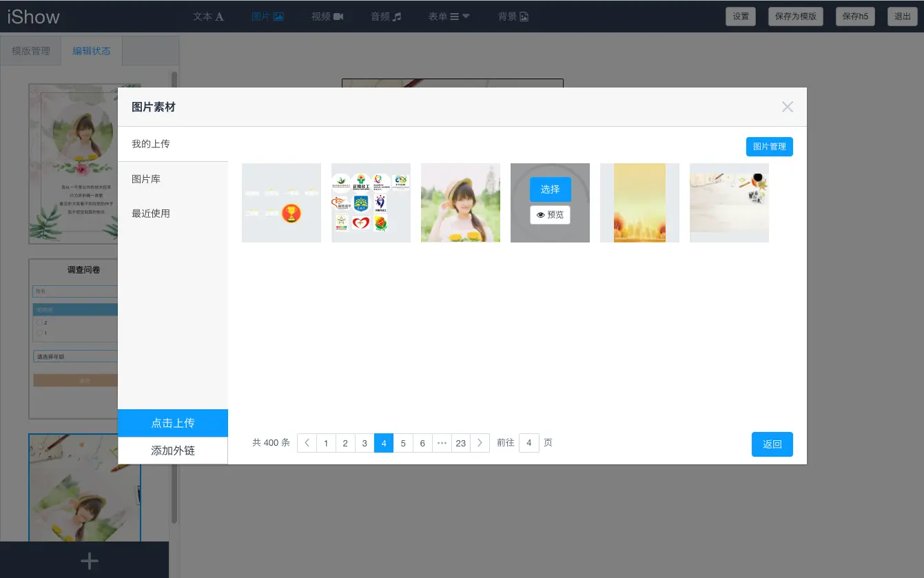Click the iShow logo
The height and width of the screenshot is (578, 924).
point(33,16)
